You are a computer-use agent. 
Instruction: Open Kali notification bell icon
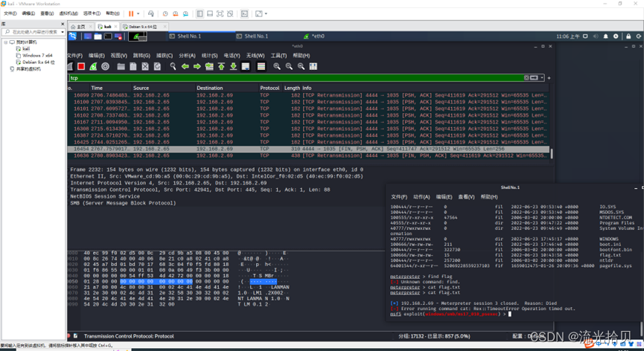click(x=605, y=36)
